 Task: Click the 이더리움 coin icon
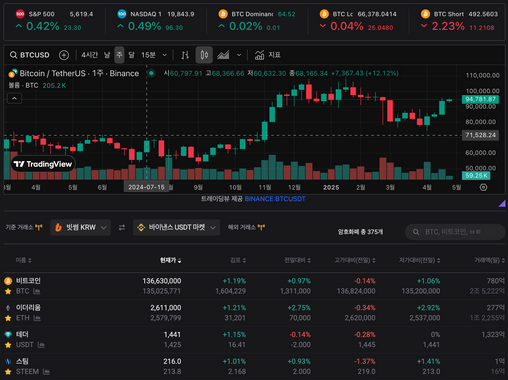[8, 308]
